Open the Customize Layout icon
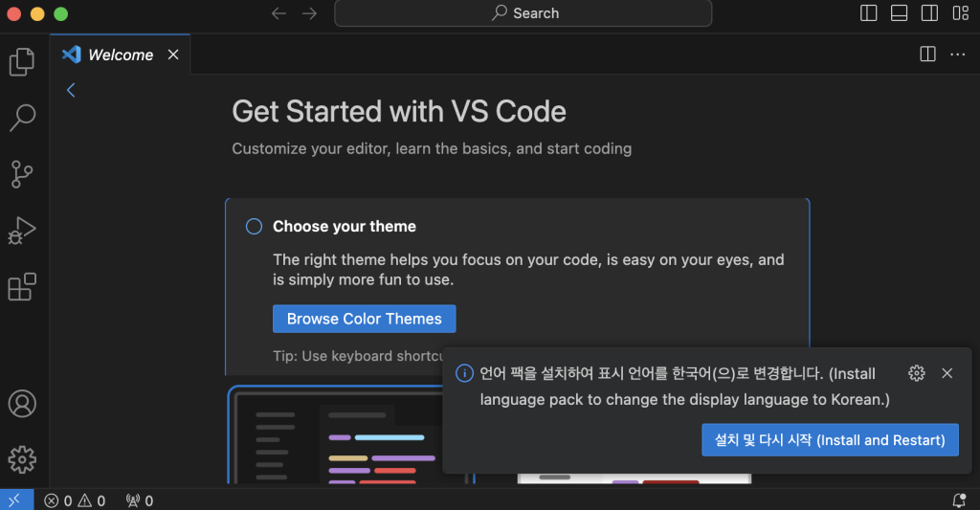980x510 pixels. pyautogui.click(x=961, y=13)
